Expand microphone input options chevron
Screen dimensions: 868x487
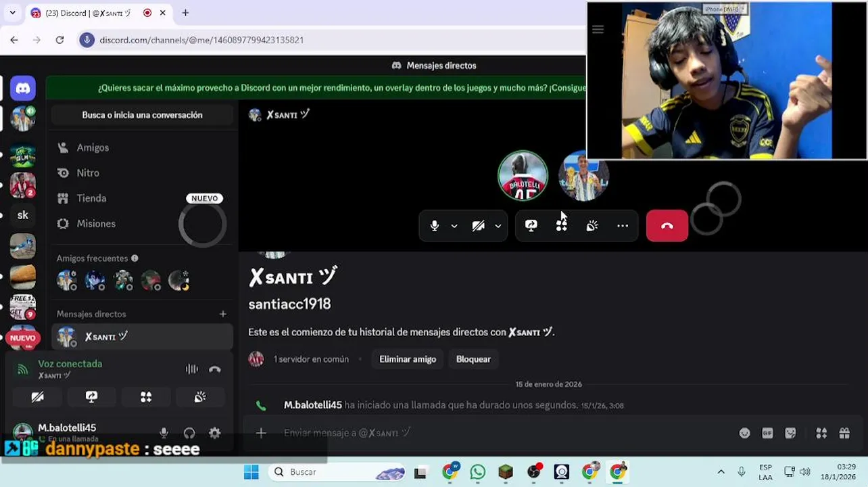(x=454, y=226)
